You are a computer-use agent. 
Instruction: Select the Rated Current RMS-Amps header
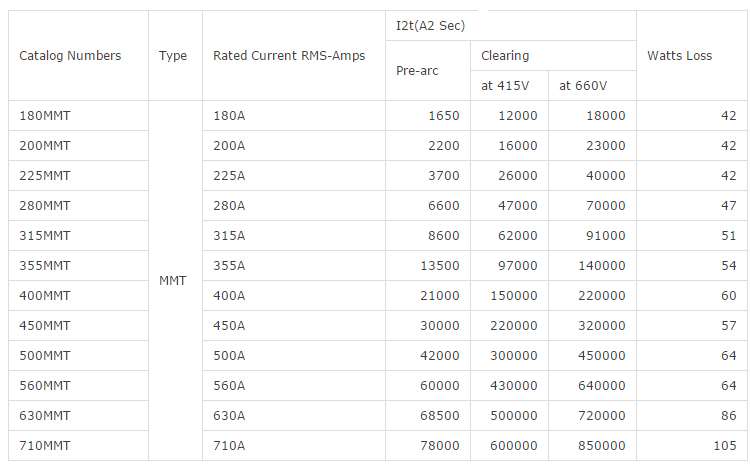(289, 56)
